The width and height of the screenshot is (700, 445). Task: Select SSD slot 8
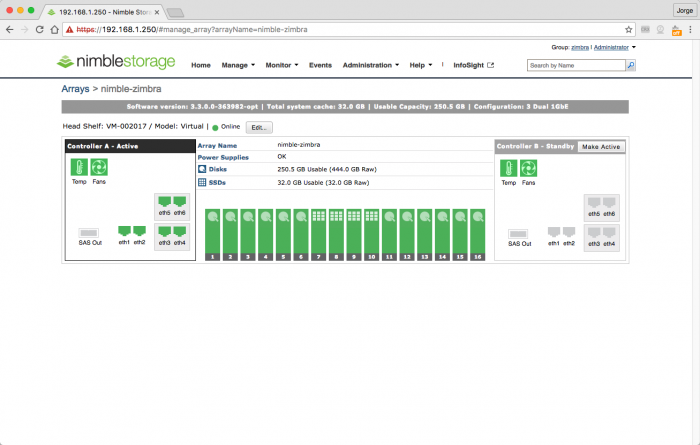point(336,234)
